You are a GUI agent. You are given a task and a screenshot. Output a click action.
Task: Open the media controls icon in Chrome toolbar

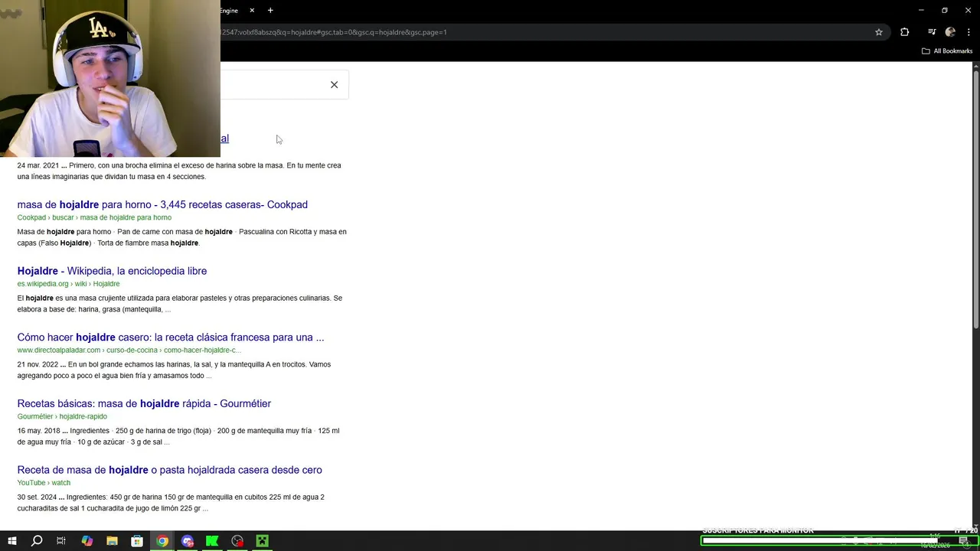pyautogui.click(x=932, y=32)
